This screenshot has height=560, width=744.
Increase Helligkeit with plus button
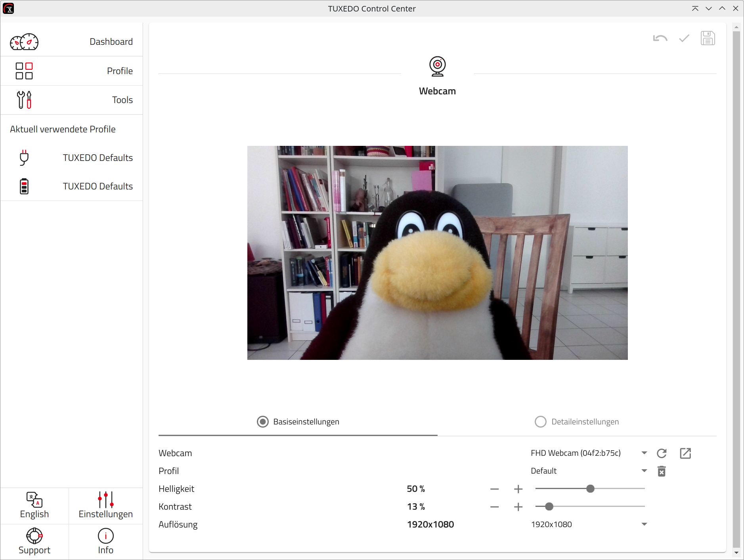[x=518, y=489]
